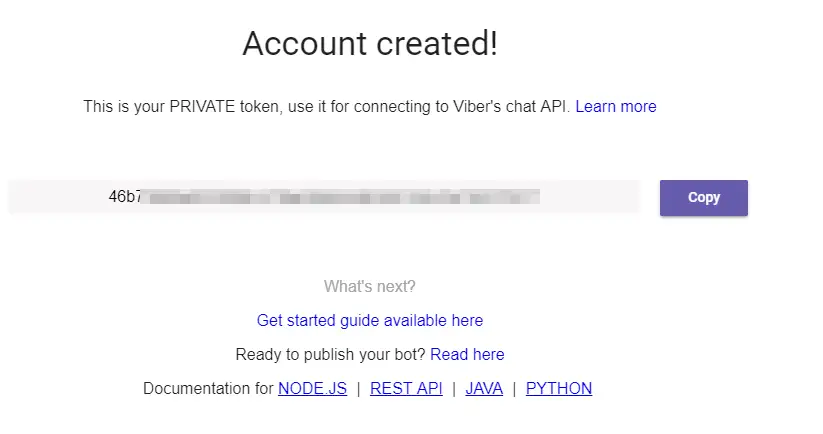
Task: Click the Documentation for label
Action: (x=208, y=388)
